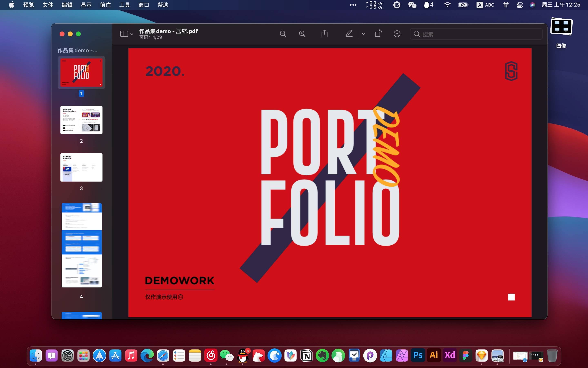
Task: Open Control Center from menu bar
Action: [520, 5]
